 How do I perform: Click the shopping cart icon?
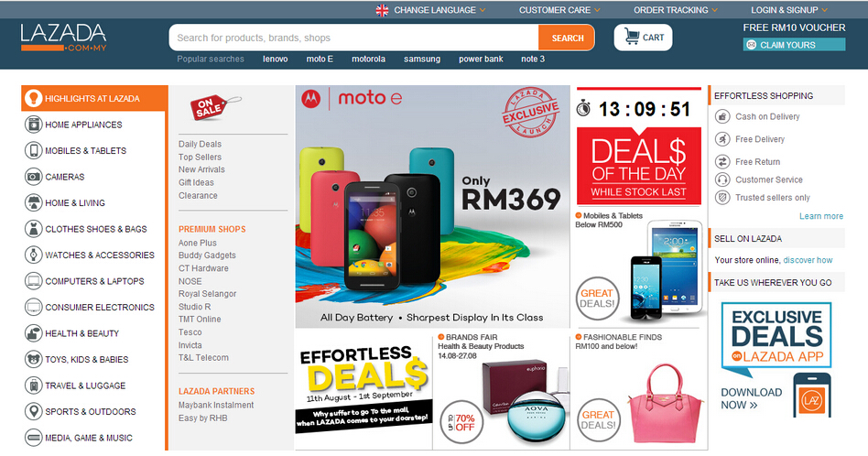[x=632, y=37]
